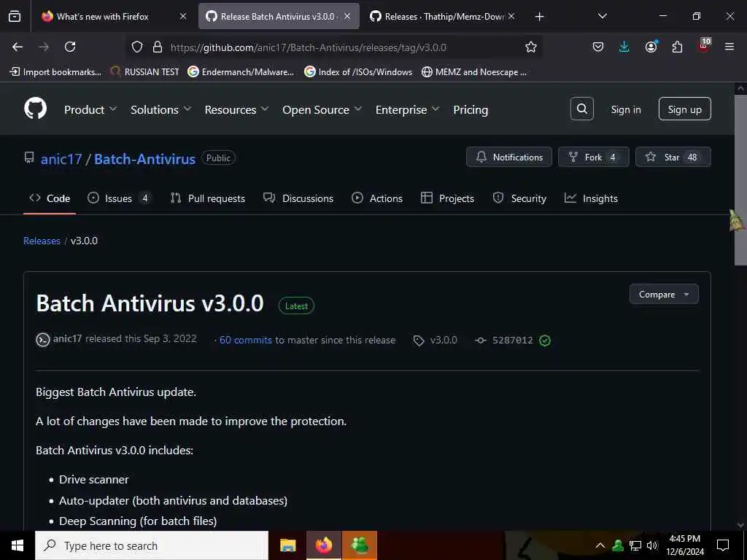Open the Projects tab
This screenshot has height=560, width=747.
pyautogui.click(x=447, y=198)
